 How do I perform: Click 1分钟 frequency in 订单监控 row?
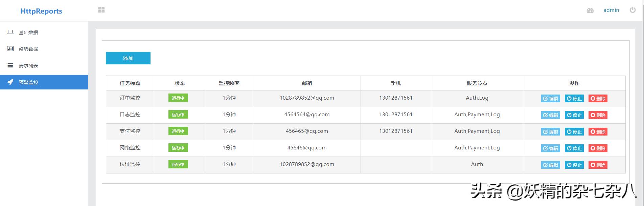(229, 98)
